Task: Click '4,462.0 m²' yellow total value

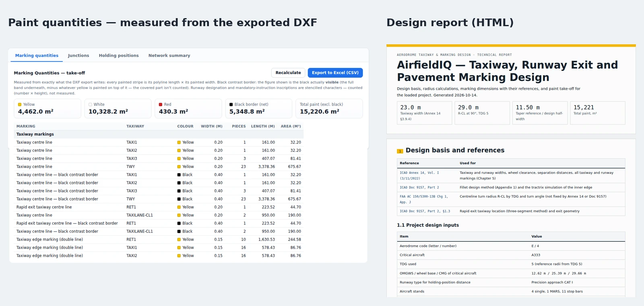Action: pyautogui.click(x=36, y=112)
